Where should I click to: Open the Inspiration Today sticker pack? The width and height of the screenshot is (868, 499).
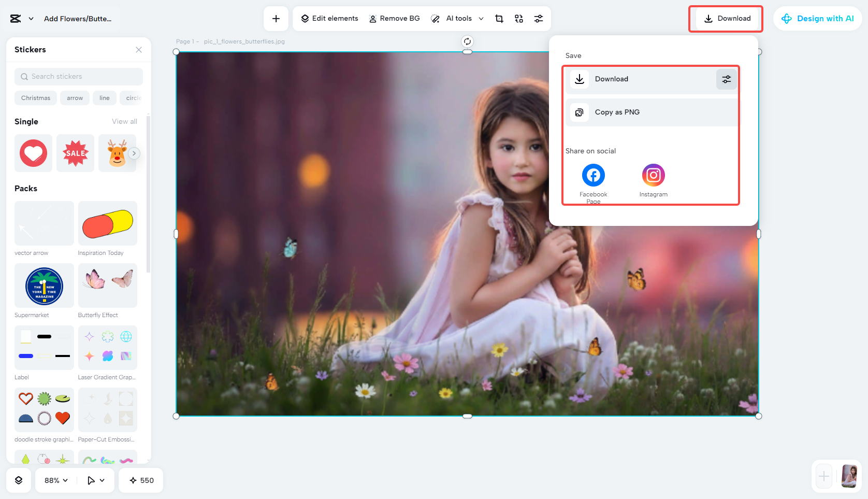click(108, 223)
